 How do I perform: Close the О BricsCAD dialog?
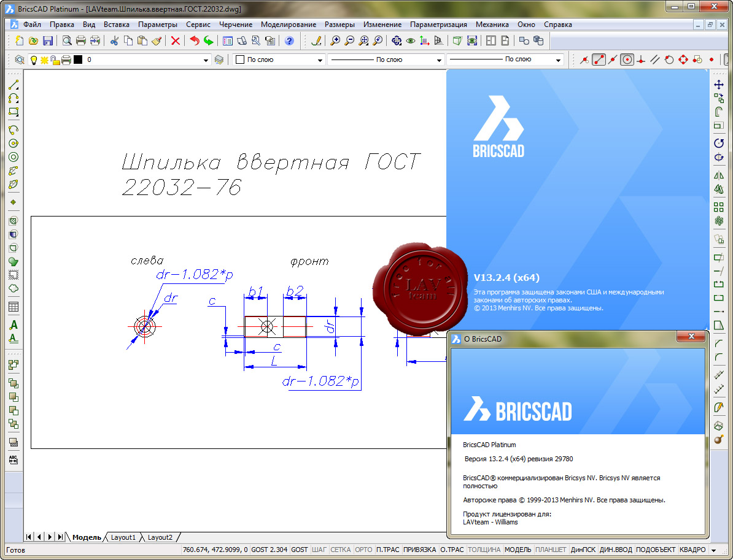click(691, 336)
